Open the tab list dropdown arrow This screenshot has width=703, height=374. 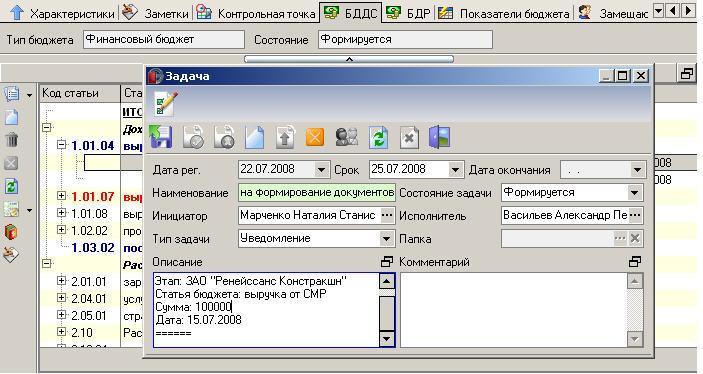658,11
